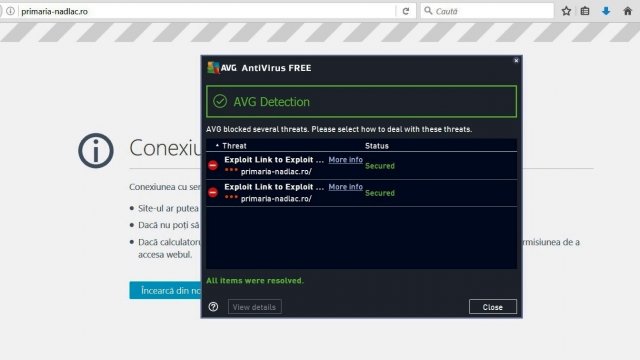Viewport: 640px width, 360px height.
Task: Click the search magnifier icon
Action: click(x=428, y=11)
